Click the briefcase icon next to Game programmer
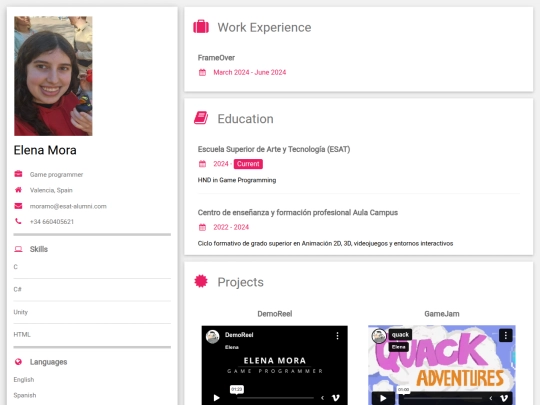540x405 pixels. (18, 174)
